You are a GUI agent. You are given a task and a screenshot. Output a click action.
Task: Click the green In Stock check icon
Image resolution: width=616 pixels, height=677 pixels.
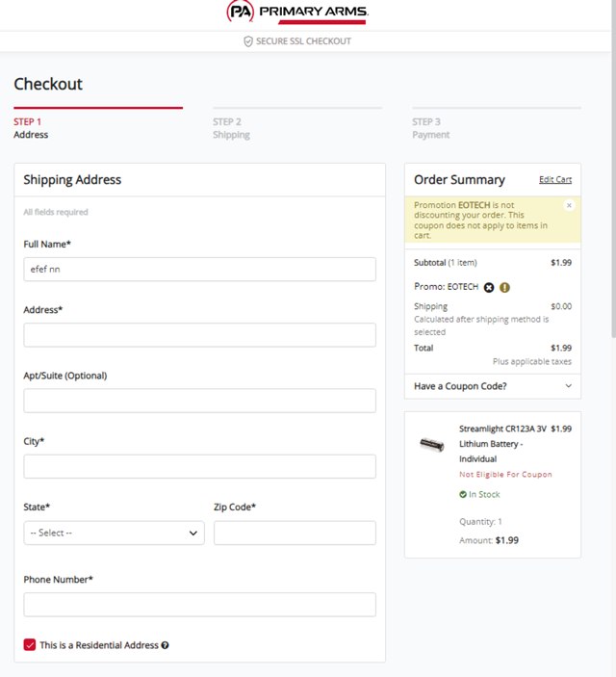tap(463, 495)
